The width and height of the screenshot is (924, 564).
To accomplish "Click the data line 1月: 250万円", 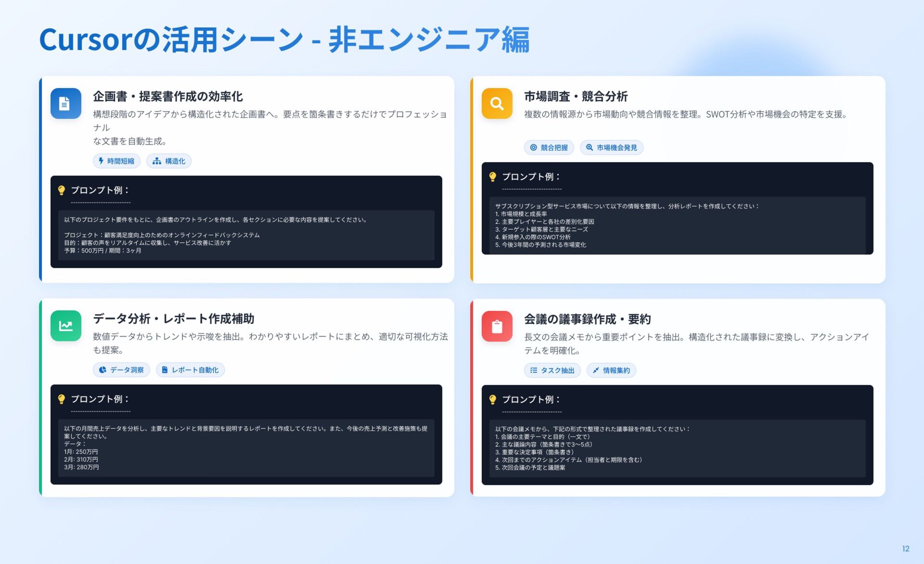I will coord(81,452).
